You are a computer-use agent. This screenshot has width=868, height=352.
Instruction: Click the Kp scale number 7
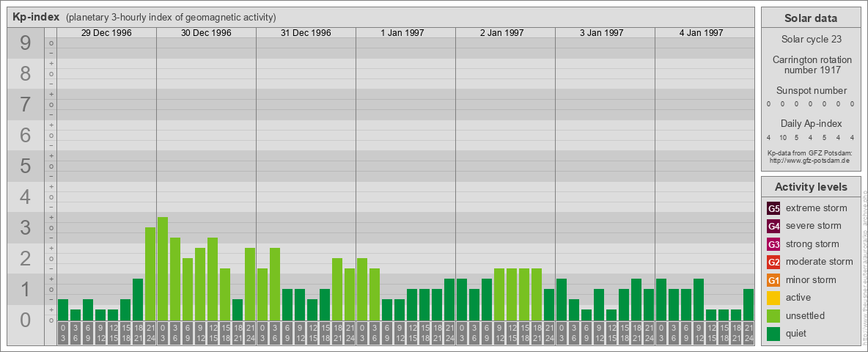pyautogui.click(x=26, y=105)
